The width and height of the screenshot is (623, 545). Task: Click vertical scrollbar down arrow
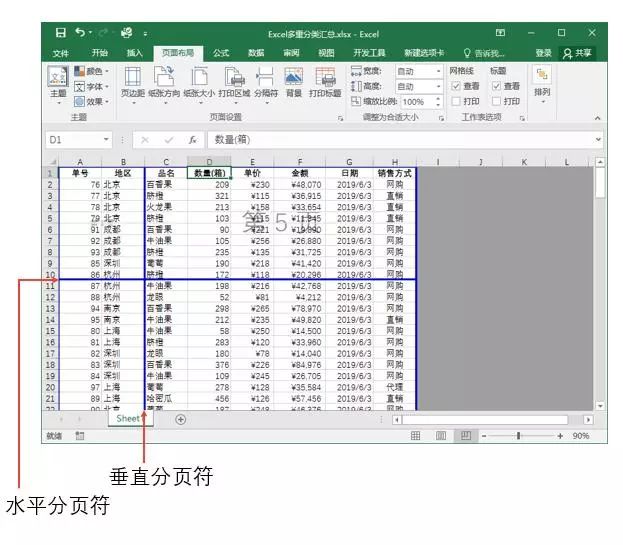(600, 406)
